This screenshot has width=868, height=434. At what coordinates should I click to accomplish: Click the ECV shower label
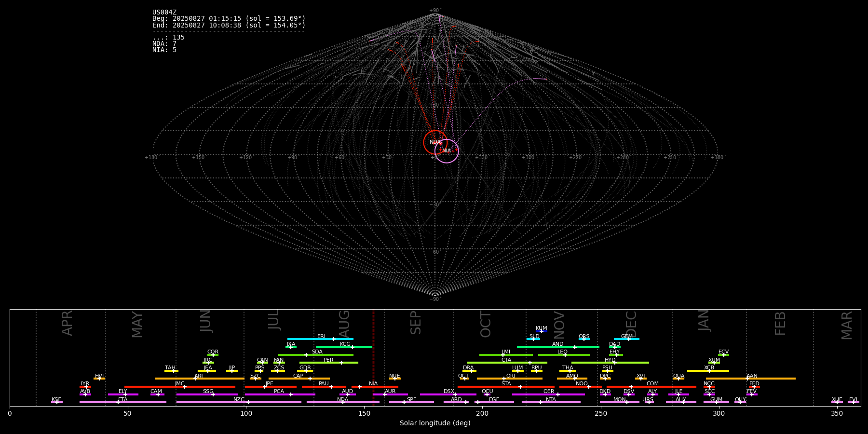724,352
